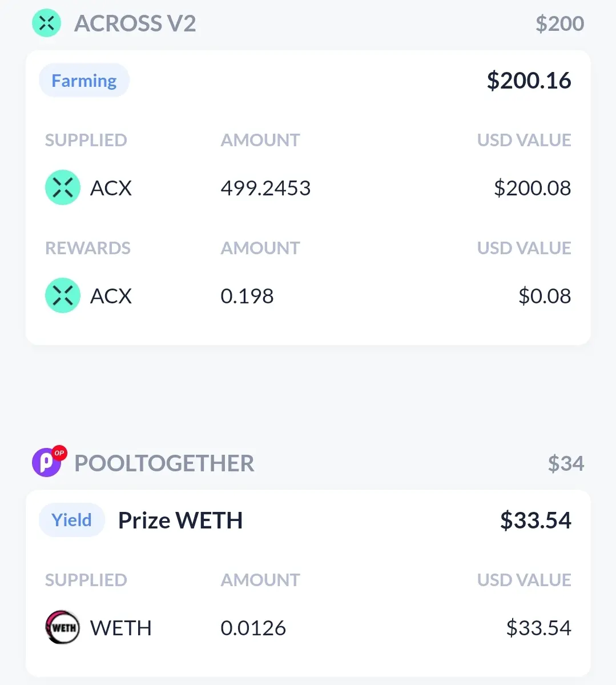Click the ACX token icon under Rewards
Viewport: 616px width, 685px height.
point(62,295)
